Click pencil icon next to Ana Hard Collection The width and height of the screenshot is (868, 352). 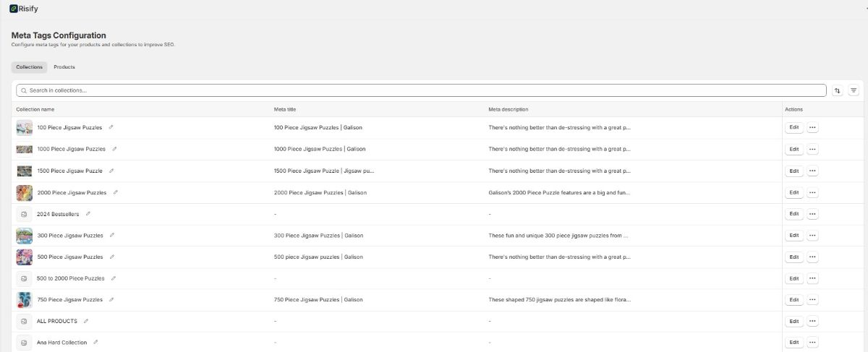coord(95,343)
